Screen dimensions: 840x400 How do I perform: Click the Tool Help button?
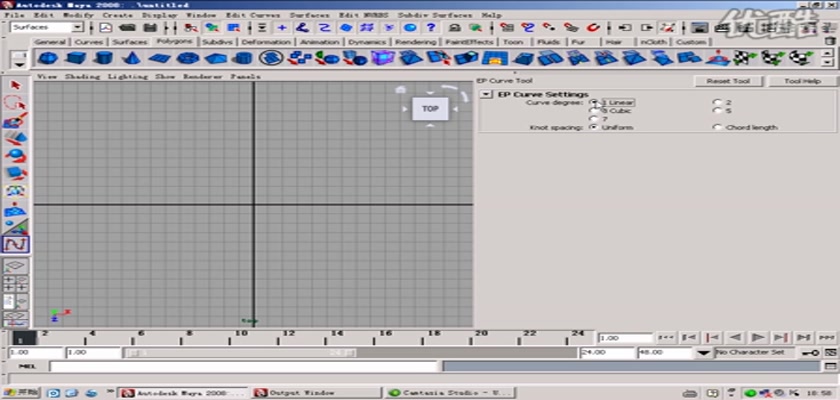(x=802, y=80)
